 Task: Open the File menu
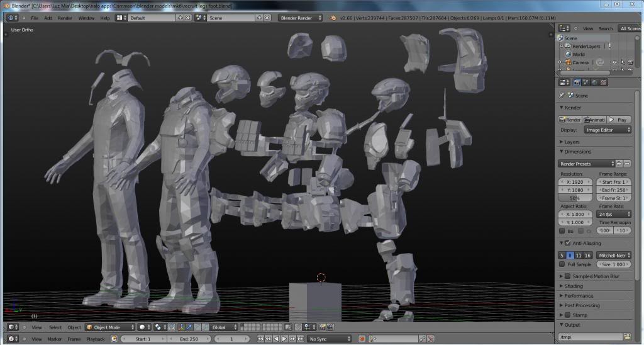35,18
